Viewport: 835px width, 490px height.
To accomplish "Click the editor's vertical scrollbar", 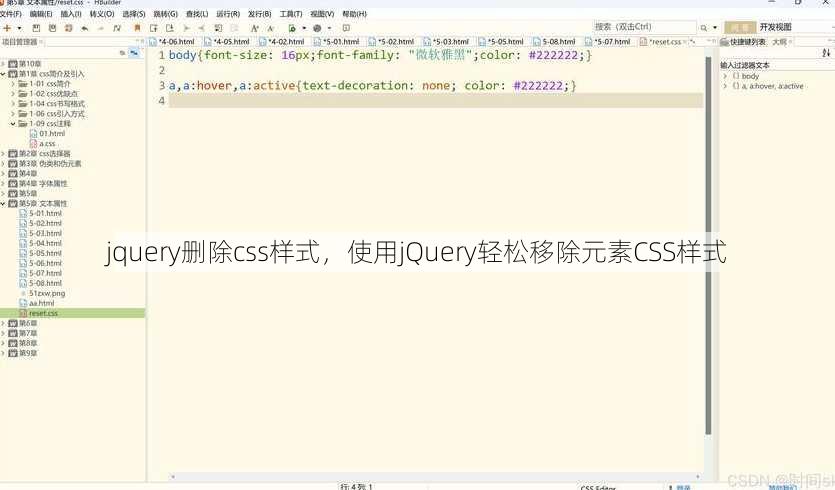I will point(708,245).
